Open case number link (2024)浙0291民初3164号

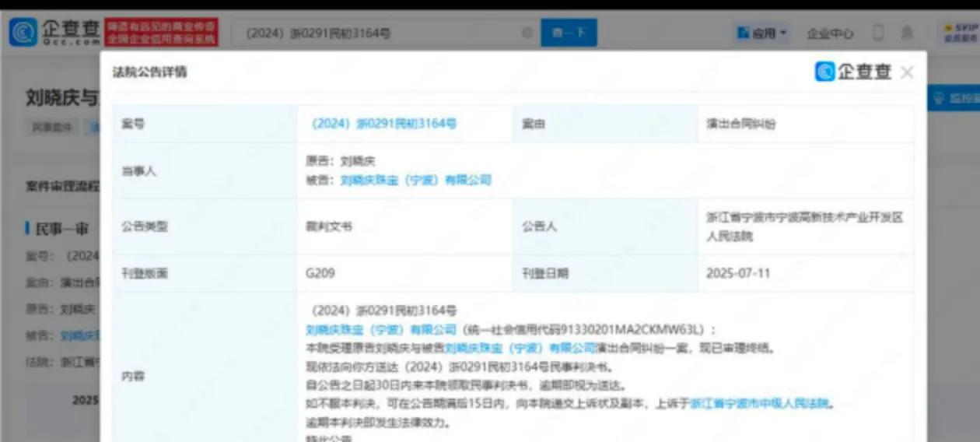coord(383,123)
